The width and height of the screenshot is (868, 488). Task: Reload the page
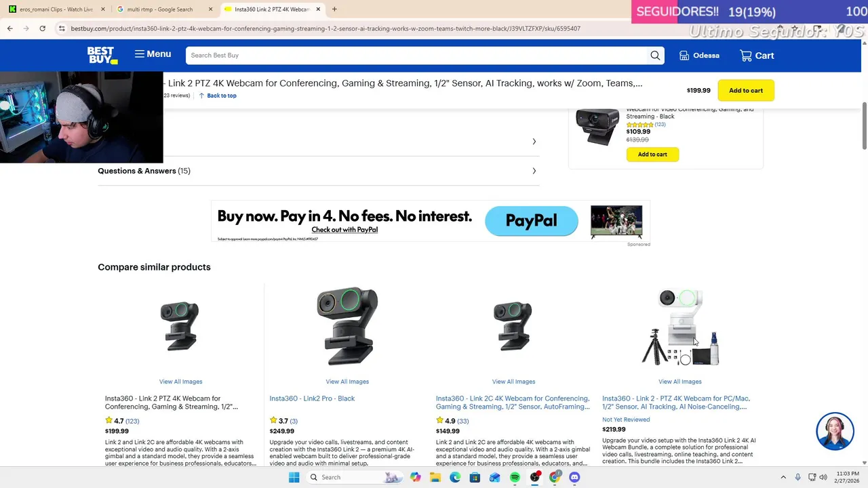[x=42, y=28]
